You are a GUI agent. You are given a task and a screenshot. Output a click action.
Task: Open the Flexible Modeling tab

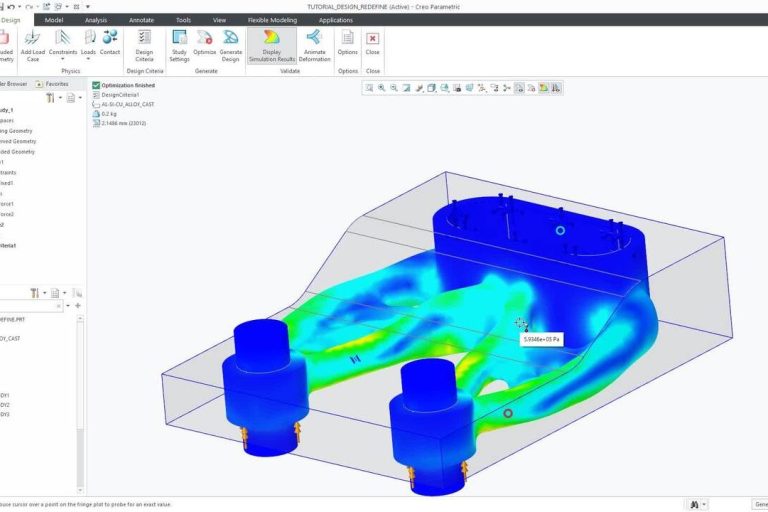click(x=270, y=19)
